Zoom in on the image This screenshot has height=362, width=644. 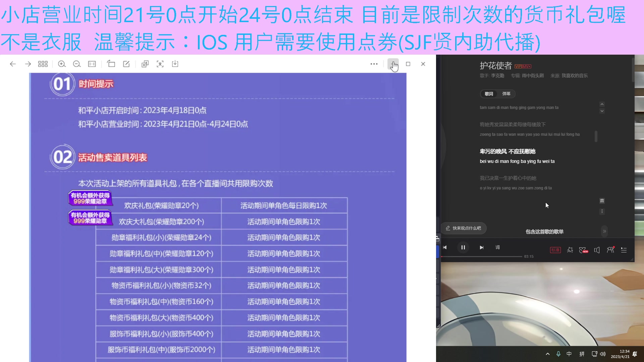[62, 64]
